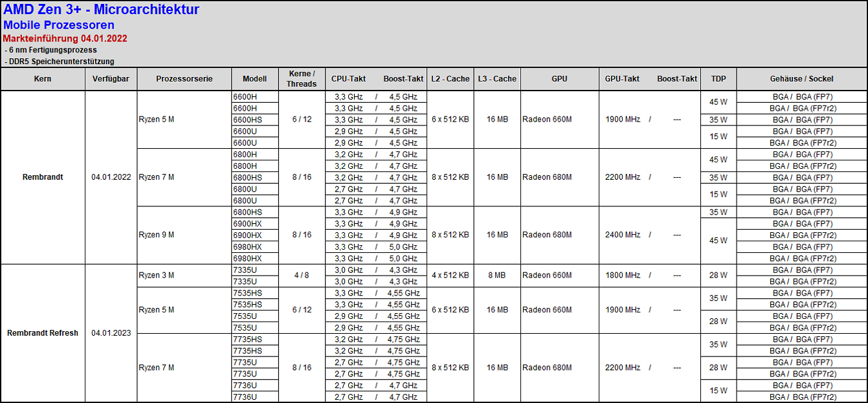The width and height of the screenshot is (868, 403).
Task: Select the 'GPU-Takt' column header
Action: click(623, 79)
